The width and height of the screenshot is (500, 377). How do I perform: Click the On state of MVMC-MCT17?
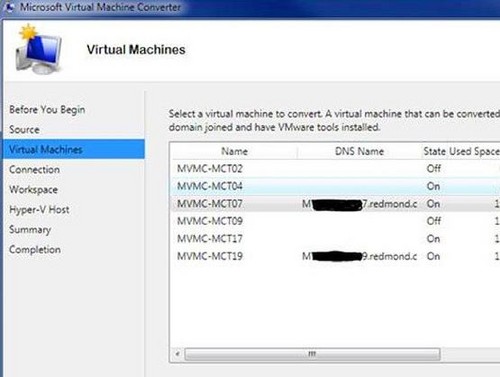click(433, 239)
